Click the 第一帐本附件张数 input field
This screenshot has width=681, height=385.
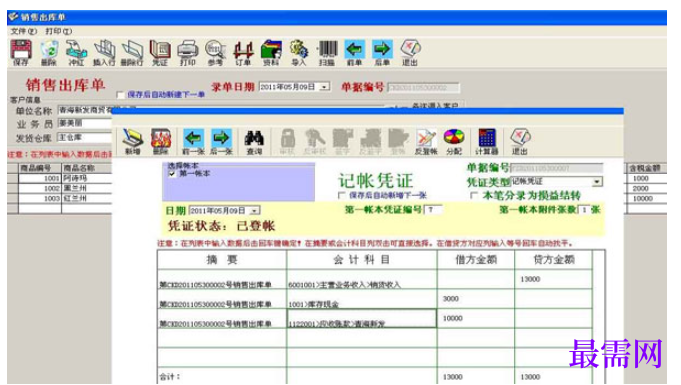[585, 210]
